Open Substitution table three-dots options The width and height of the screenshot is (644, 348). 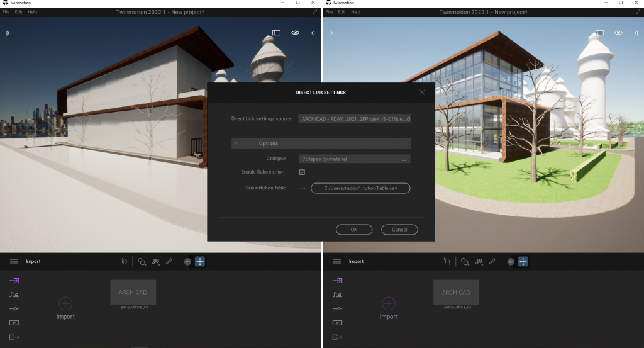303,188
